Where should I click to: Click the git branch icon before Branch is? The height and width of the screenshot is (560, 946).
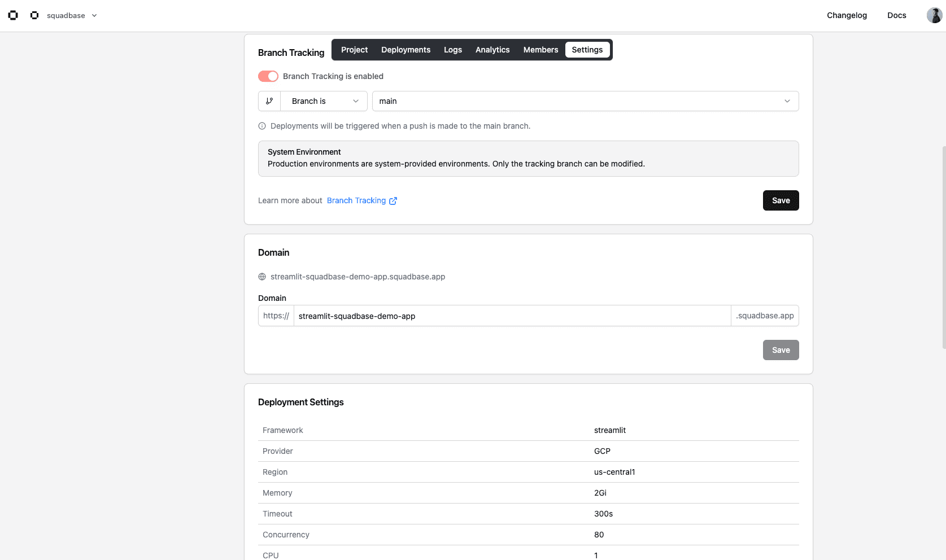pyautogui.click(x=269, y=101)
